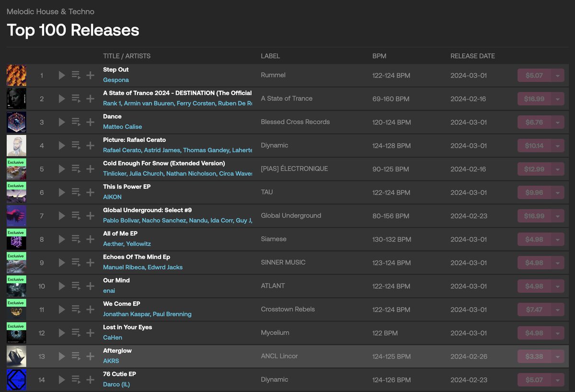Click the plus icon for 76 Cutie EP
Viewport: 575px width, 392px height.
[x=90, y=380]
